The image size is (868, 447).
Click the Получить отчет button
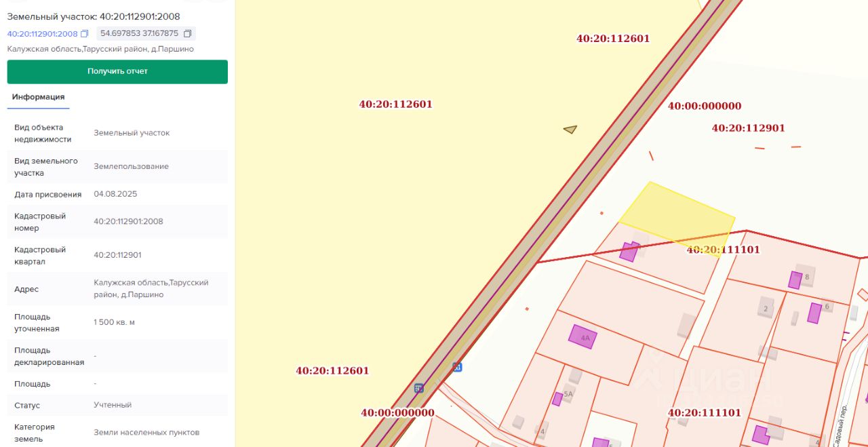coord(117,71)
